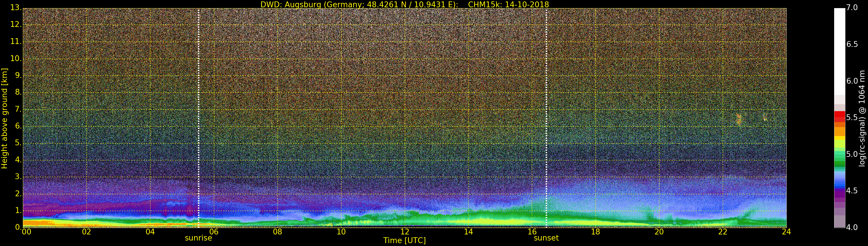Click the height tick label '8.'
The width and height of the screenshot is (868, 246).
coord(18,92)
